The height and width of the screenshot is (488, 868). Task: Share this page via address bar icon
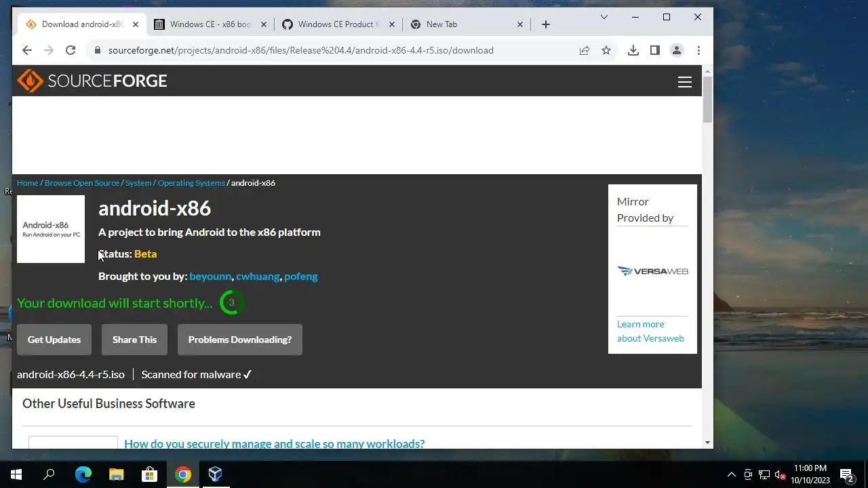point(584,50)
